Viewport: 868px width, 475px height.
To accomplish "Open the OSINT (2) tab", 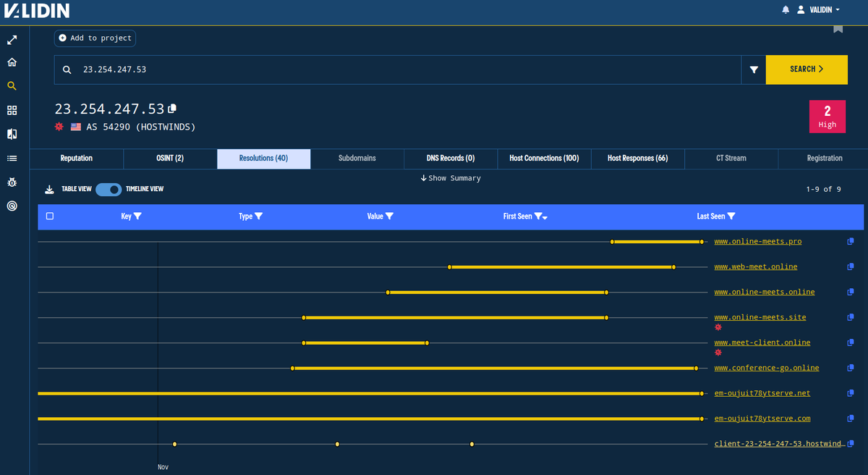I will pos(170,159).
